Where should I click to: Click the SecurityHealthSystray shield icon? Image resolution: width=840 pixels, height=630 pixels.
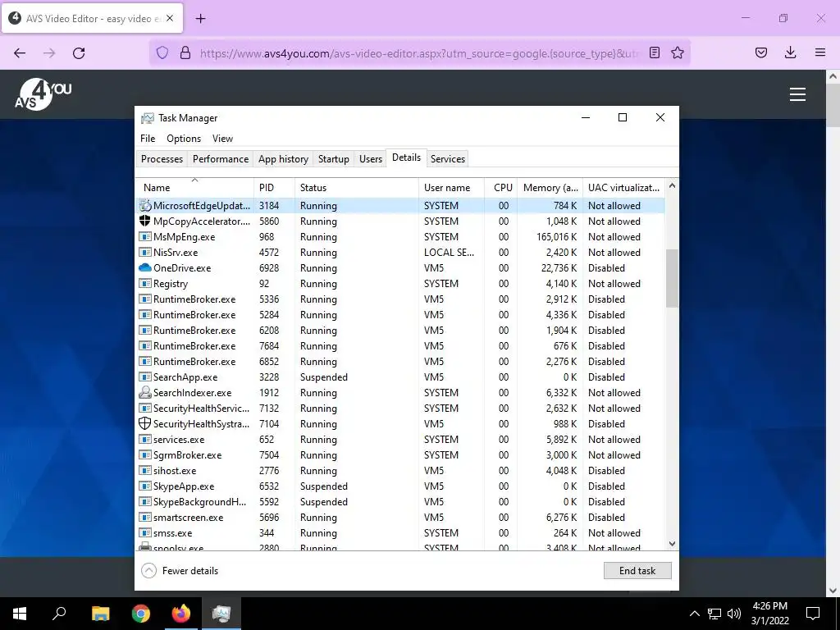[144, 424]
